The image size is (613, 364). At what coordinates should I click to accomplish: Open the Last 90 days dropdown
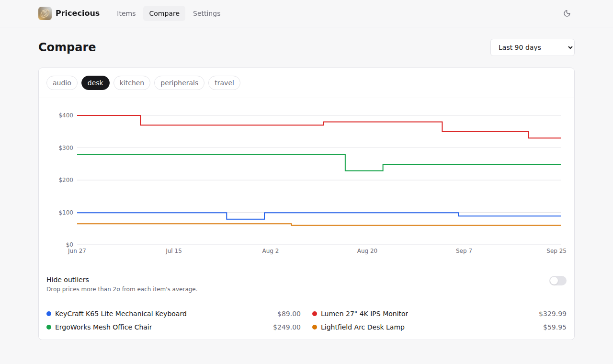[x=533, y=47]
